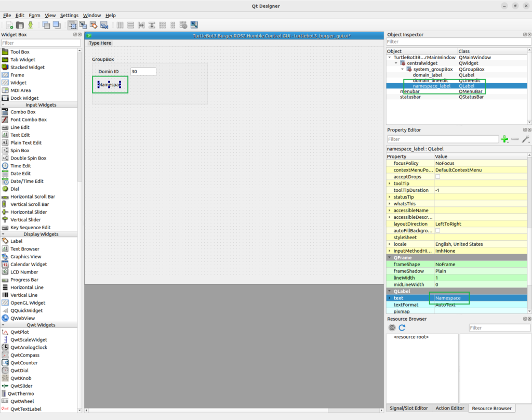532x420 pixels.
Task: Select the Vertical Slider widget
Action: pos(25,220)
